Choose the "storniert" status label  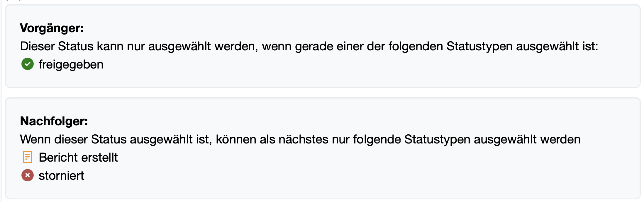[x=61, y=176]
